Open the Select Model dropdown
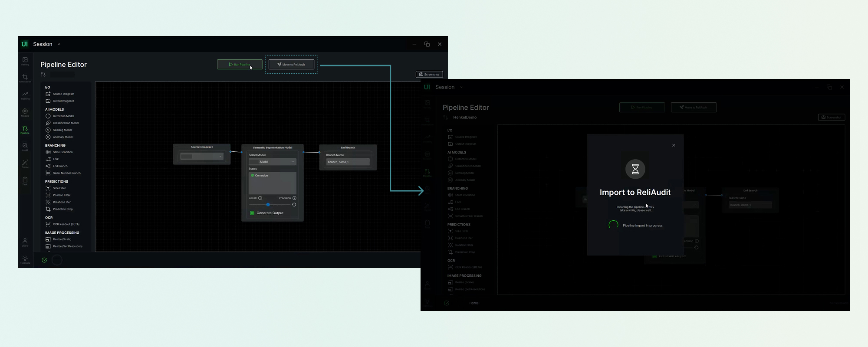Image resolution: width=868 pixels, height=347 pixels. [272, 162]
